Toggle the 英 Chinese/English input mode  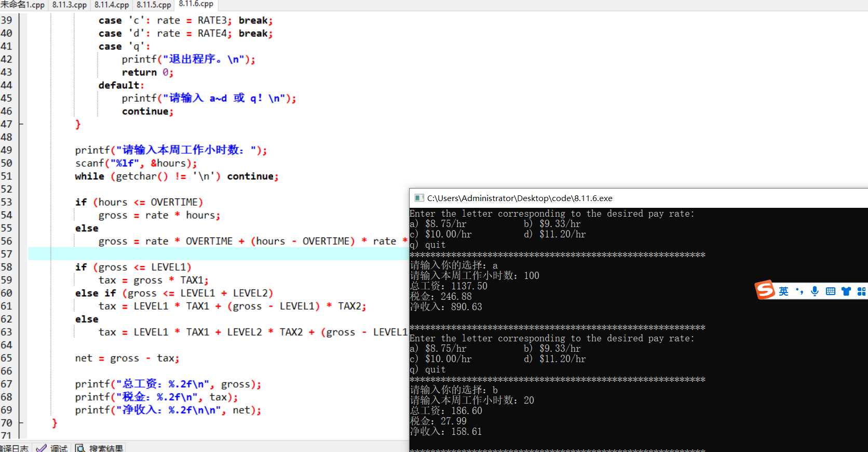783,291
